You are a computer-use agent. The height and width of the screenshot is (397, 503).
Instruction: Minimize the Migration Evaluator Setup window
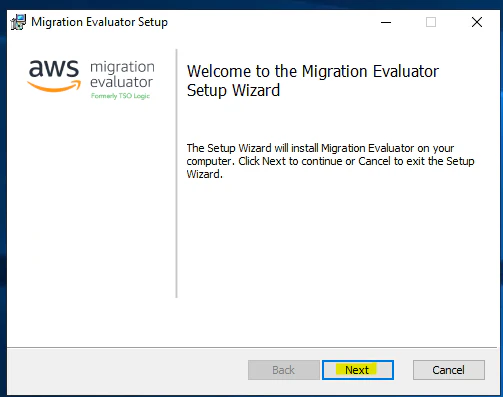point(386,22)
